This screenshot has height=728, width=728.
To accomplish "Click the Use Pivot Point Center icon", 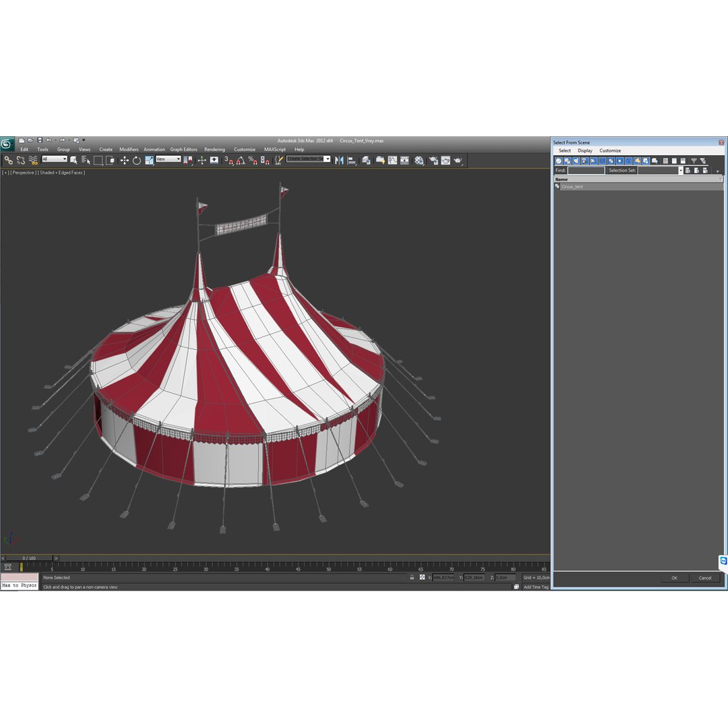I will pos(188,160).
